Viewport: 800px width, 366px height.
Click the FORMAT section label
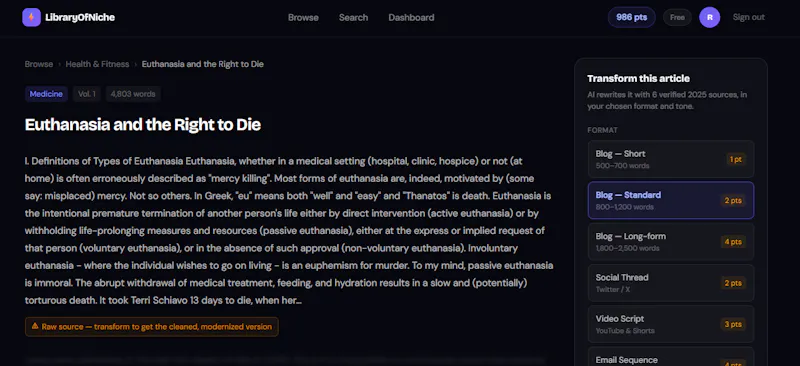603,130
